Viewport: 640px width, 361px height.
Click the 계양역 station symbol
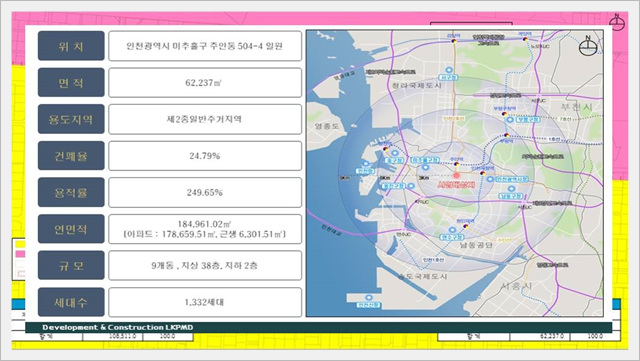click(525, 39)
